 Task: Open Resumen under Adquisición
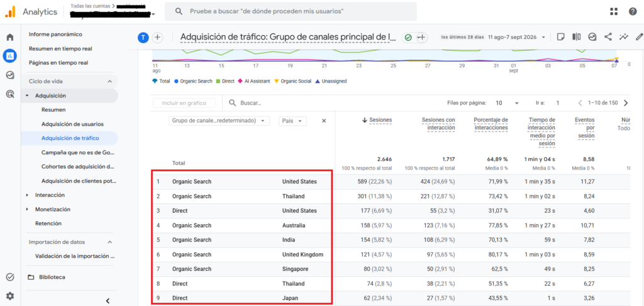tap(53, 110)
